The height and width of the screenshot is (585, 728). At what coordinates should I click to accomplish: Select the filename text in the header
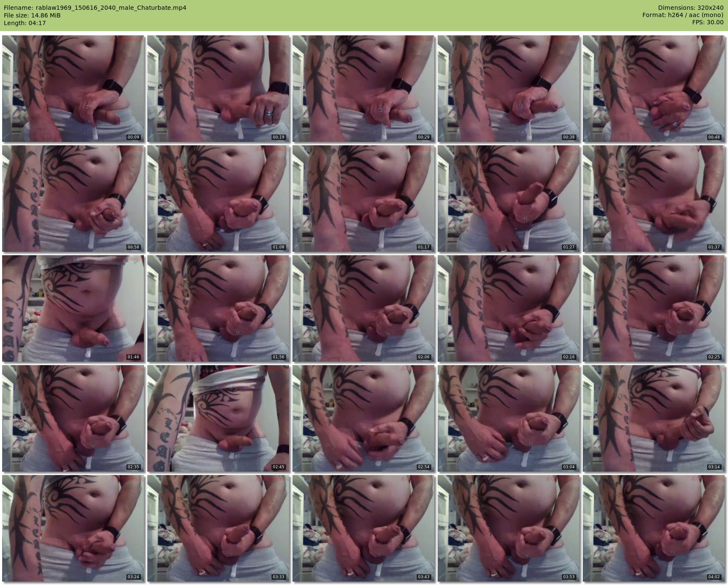tap(95, 8)
